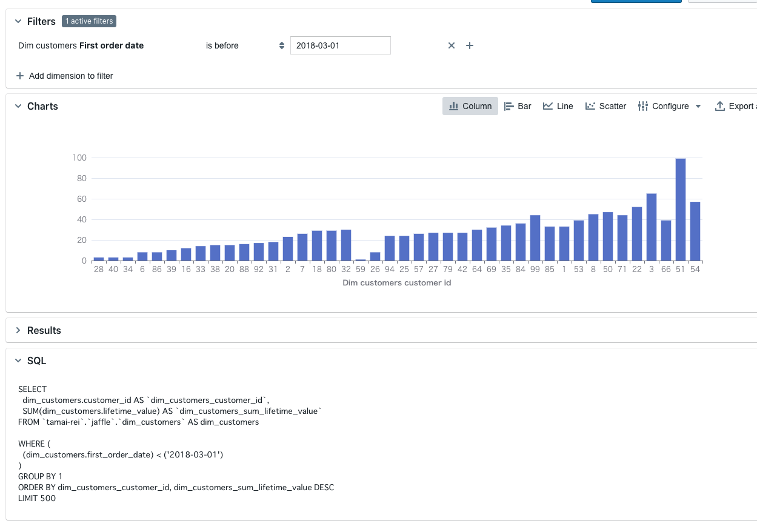Image resolution: width=757 pixels, height=532 pixels.
Task: Click the Filters section heading
Action: [41, 21]
